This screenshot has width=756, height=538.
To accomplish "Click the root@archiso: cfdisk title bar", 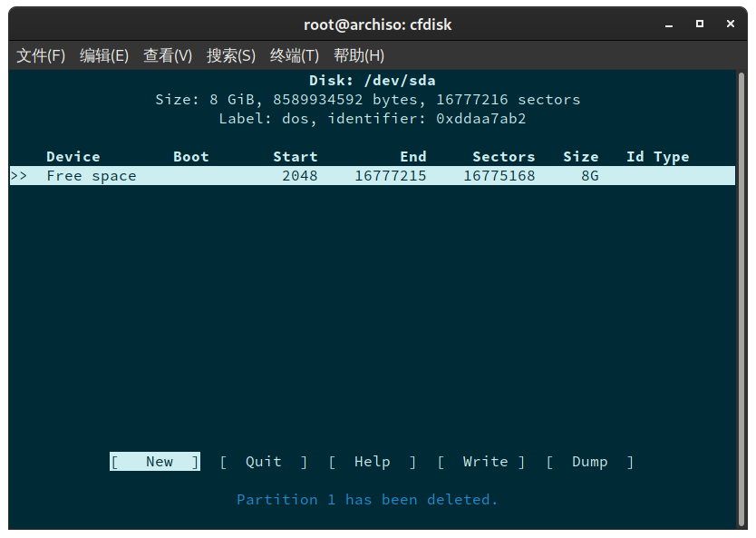I will coord(378,24).
